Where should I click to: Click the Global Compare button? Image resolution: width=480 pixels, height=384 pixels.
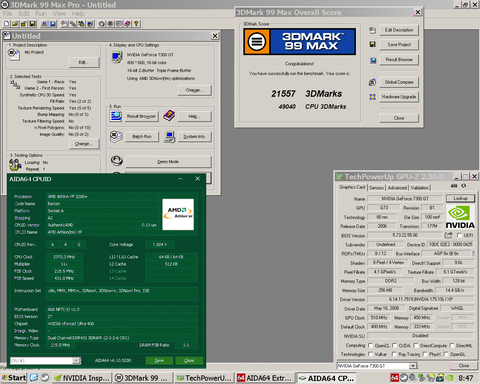[399, 82]
